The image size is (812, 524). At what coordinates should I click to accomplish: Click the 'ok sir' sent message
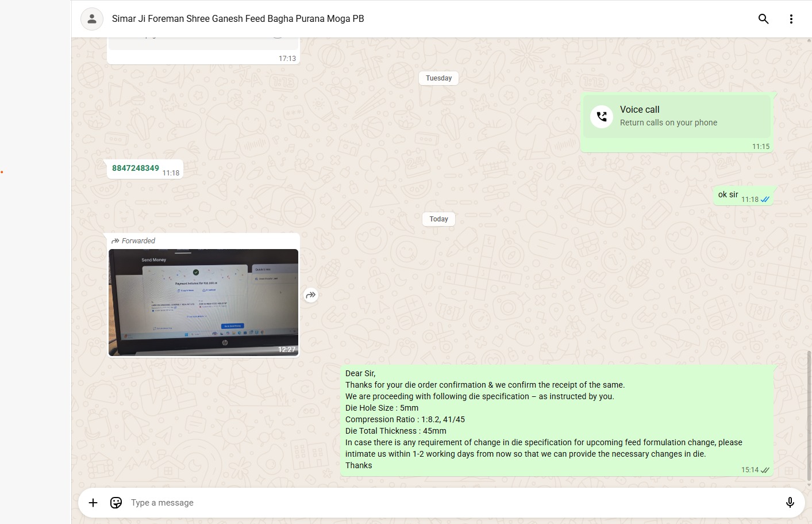click(728, 195)
